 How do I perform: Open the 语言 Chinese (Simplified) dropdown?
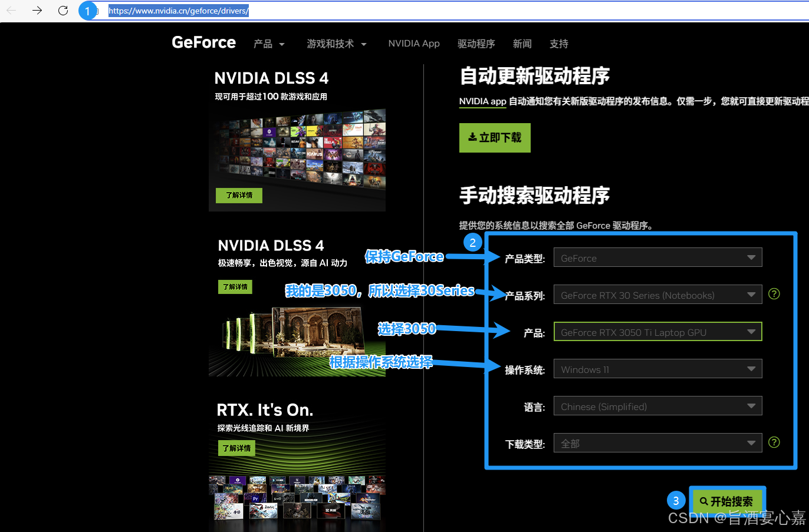657,406
